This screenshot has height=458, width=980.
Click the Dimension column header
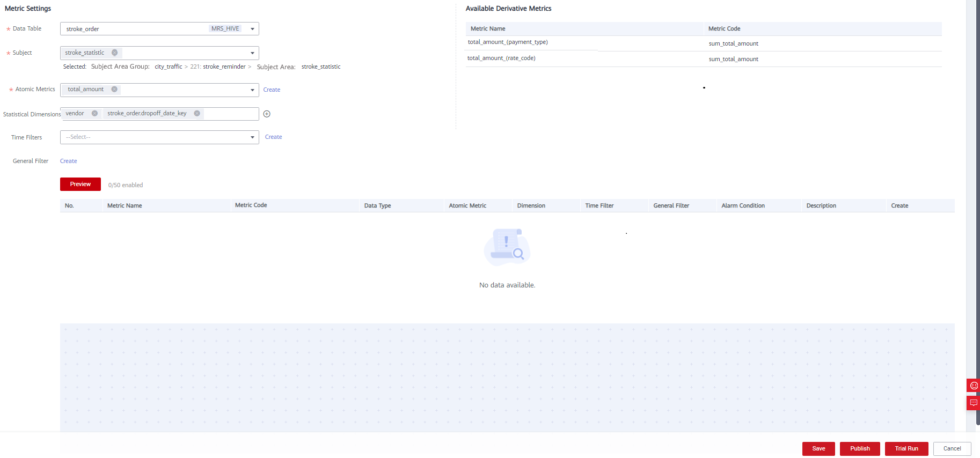(531, 205)
